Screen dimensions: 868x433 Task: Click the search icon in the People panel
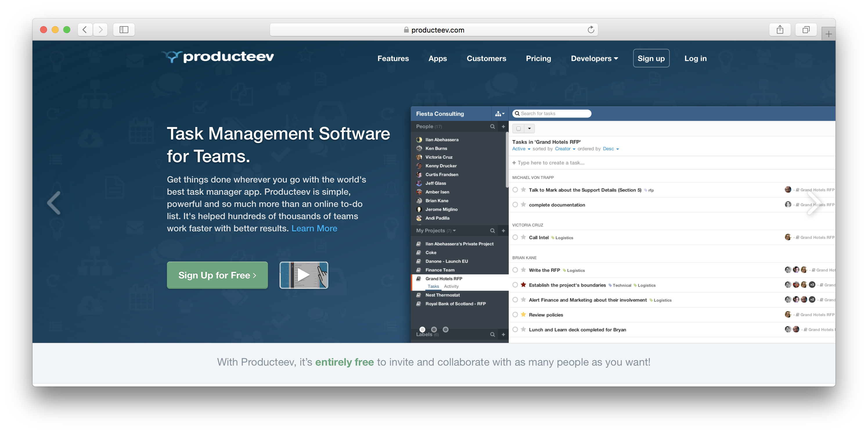pos(491,126)
